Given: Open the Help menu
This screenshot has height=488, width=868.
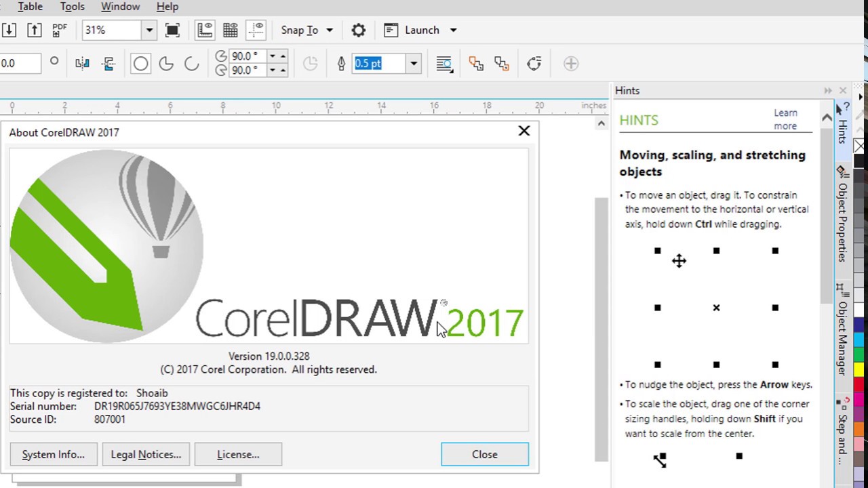Looking at the screenshot, I should click(167, 7).
